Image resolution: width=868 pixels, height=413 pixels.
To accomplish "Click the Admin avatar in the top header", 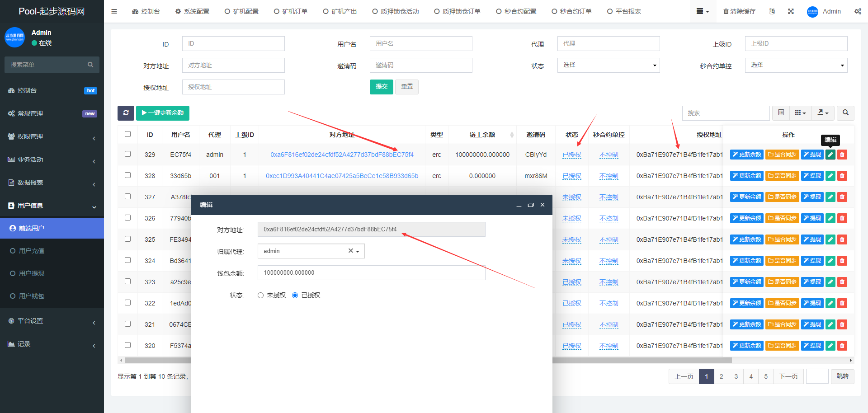I will 812,12.
